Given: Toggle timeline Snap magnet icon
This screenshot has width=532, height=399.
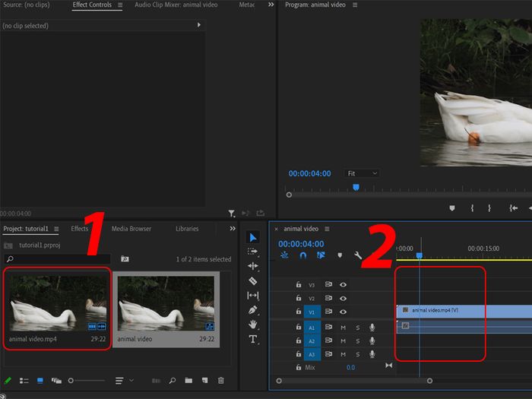Looking at the screenshot, I should click(x=303, y=255).
